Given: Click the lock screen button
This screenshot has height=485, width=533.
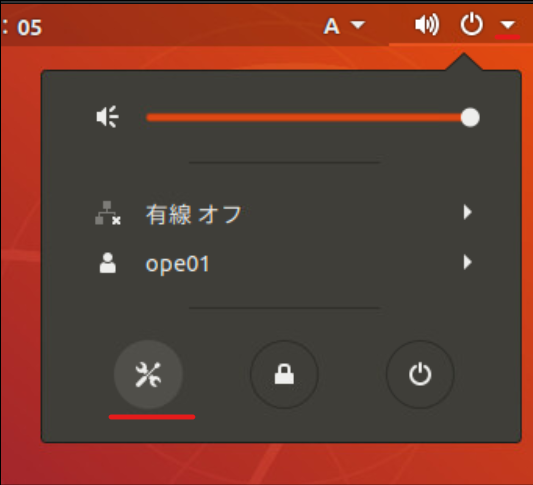Looking at the screenshot, I should tap(284, 375).
